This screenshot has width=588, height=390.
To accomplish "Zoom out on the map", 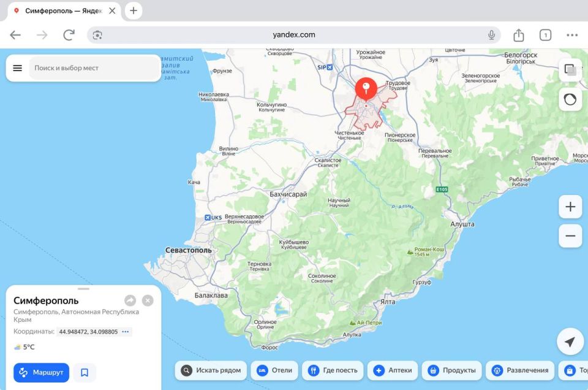I will pyautogui.click(x=570, y=235).
